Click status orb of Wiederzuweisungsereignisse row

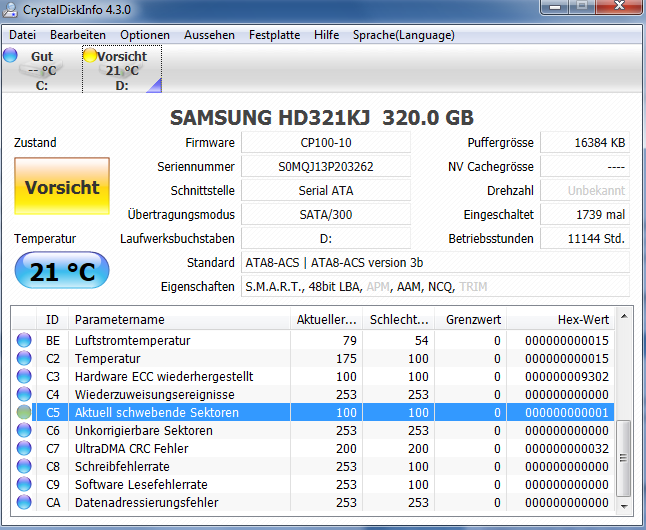tap(24, 394)
